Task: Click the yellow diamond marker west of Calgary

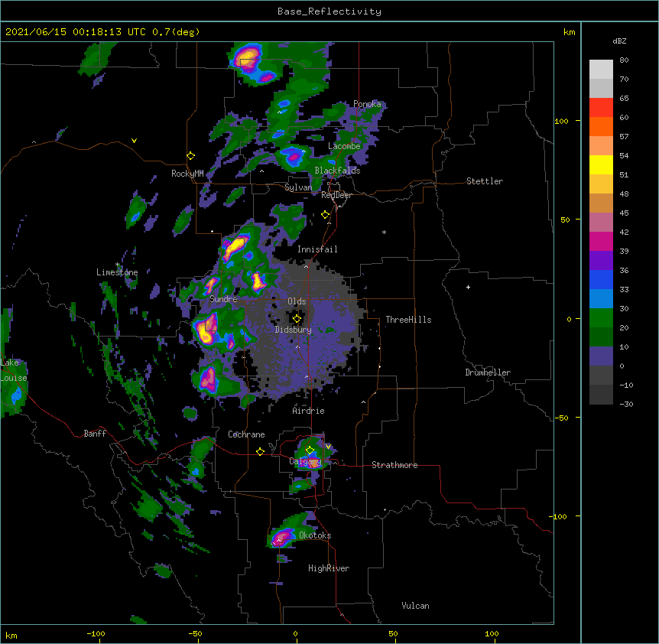Action: 260,451
